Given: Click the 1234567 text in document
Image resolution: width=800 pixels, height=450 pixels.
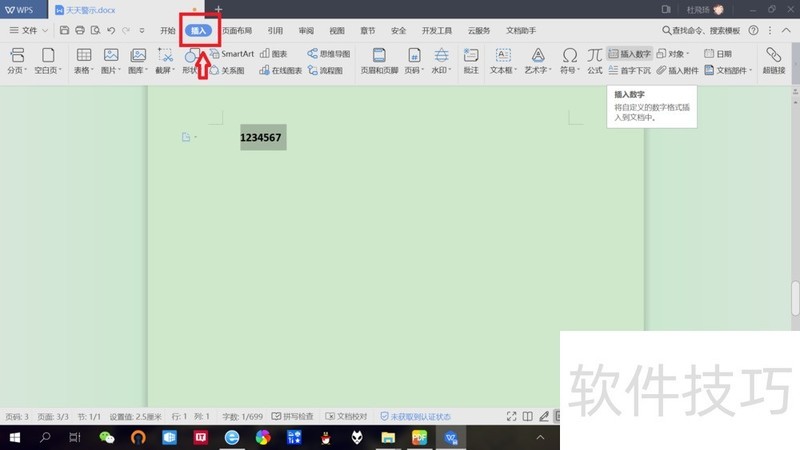Looking at the screenshot, I should tap(261, 137).
